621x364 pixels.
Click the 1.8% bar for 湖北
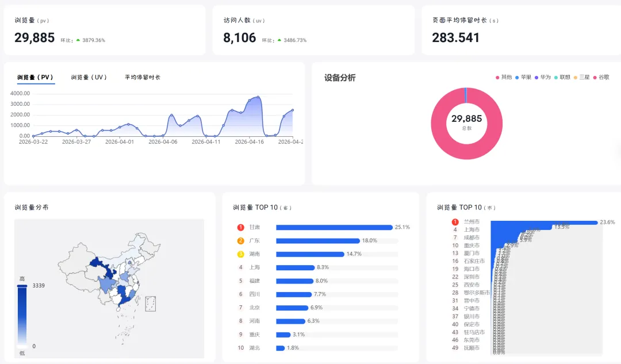coord(281,348)
